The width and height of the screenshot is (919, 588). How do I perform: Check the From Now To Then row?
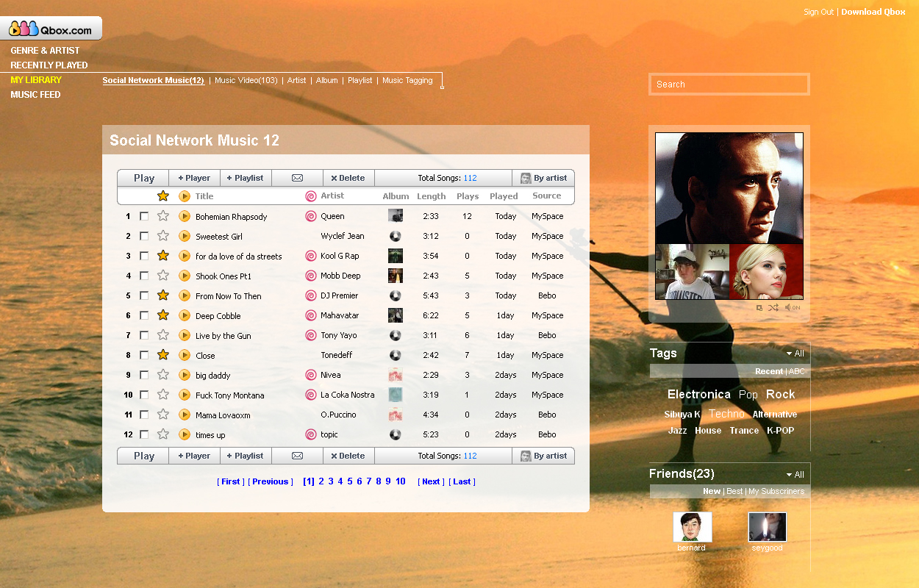pos(144,295)
